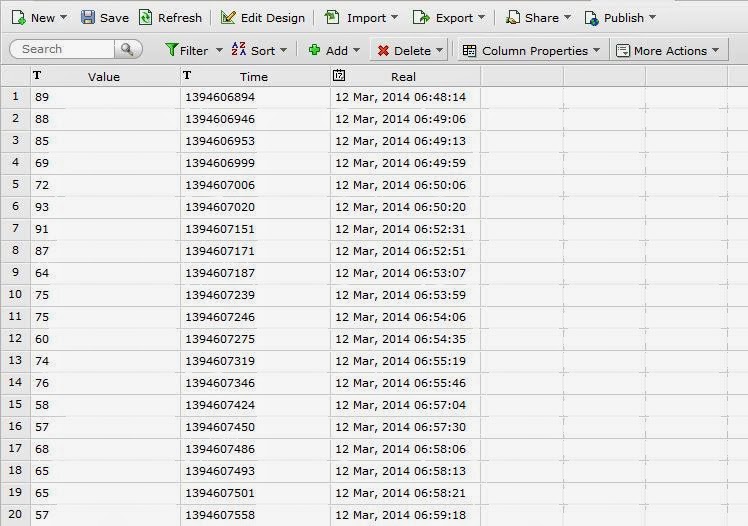
Task: Click the More Actions icon
Action: tap(623, 51)
